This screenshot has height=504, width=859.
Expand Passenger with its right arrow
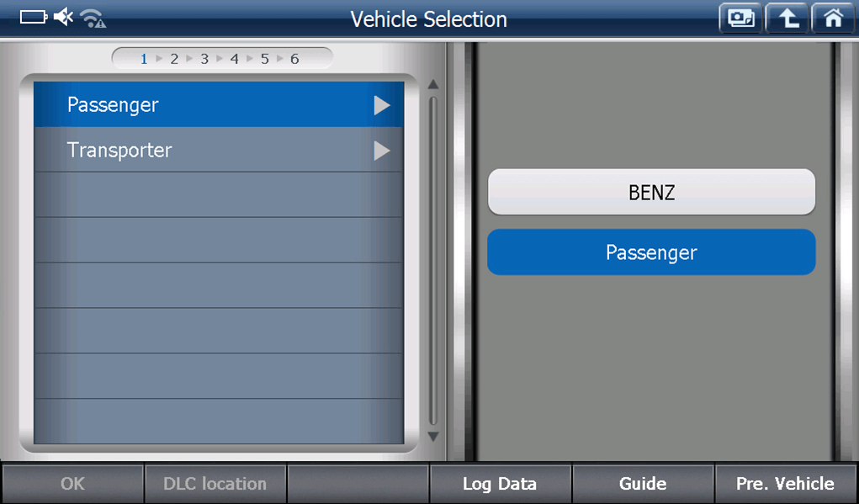point(382,105)
